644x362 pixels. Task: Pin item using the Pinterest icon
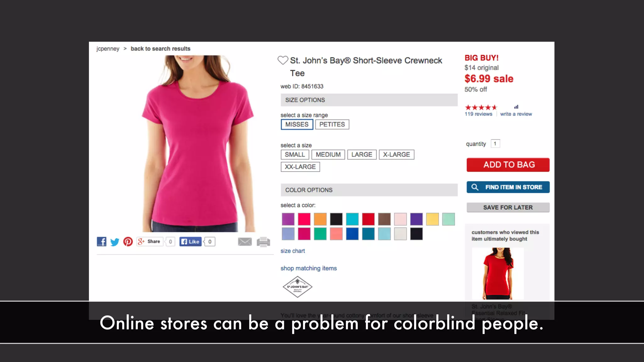point(128,242)
